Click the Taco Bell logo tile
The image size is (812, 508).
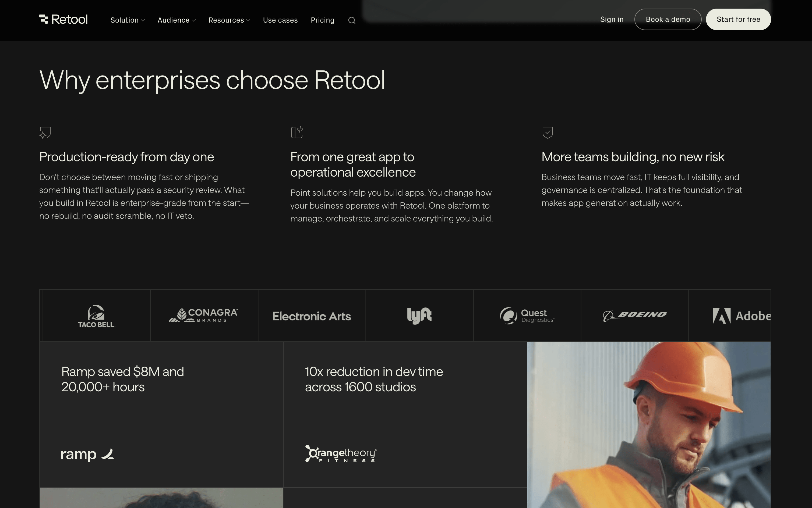(97, 316)
